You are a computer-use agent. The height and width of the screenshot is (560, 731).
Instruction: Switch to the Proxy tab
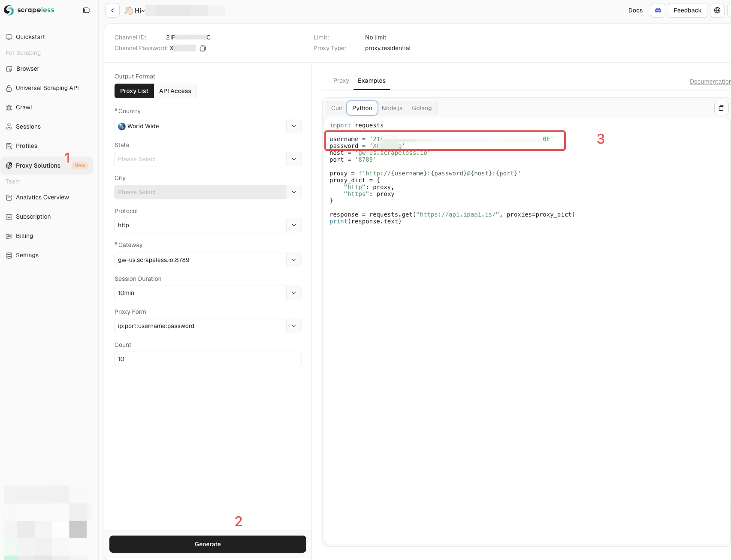[341, 81]
